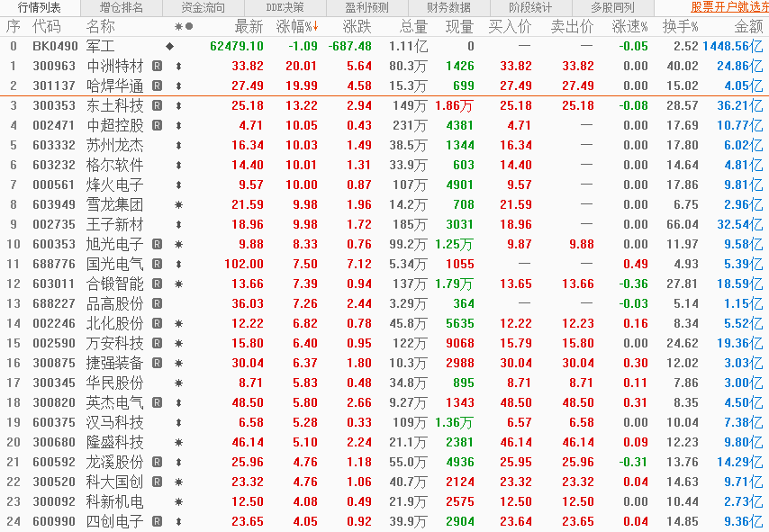Screen dimensions: 769x532
Task: Click the R margin icon for 北化股份
Action: click(x=157, y=324)
